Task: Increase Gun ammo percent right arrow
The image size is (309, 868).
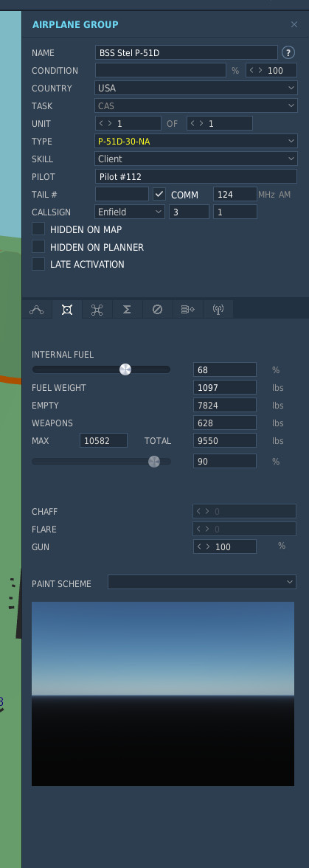Action: click(208, 546)
